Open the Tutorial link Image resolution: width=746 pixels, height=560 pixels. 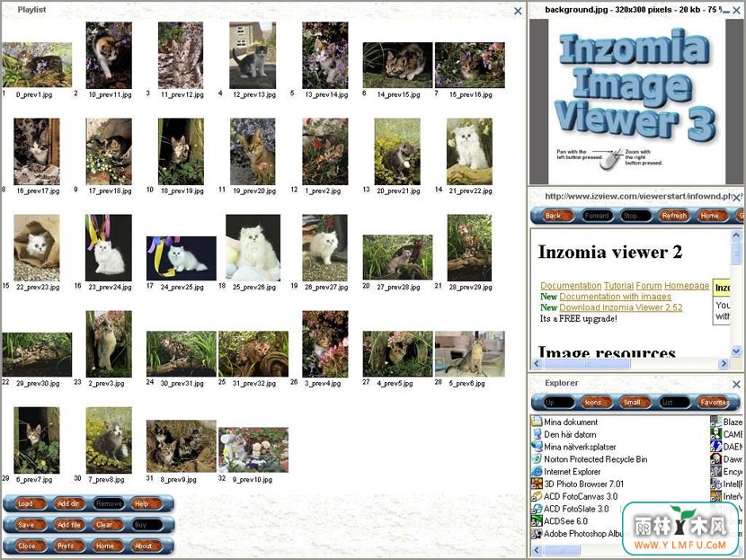tap(618, 286)
